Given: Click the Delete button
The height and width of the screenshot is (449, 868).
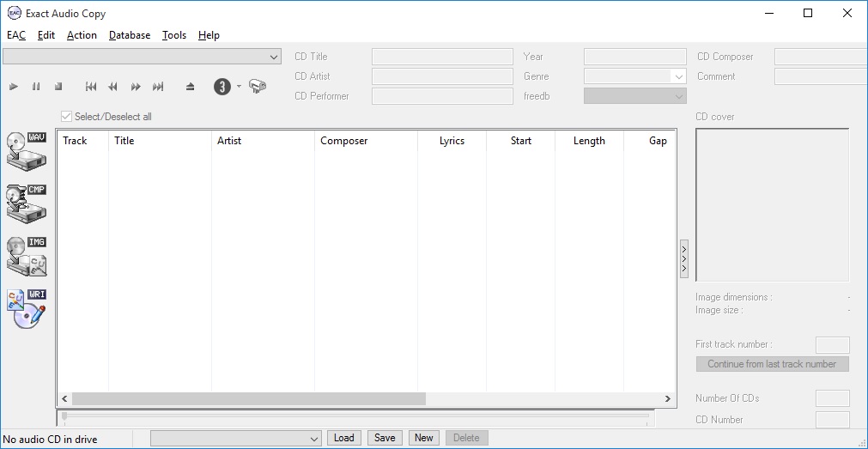Looking at the screenshot, I should click(x=466, y=438).
